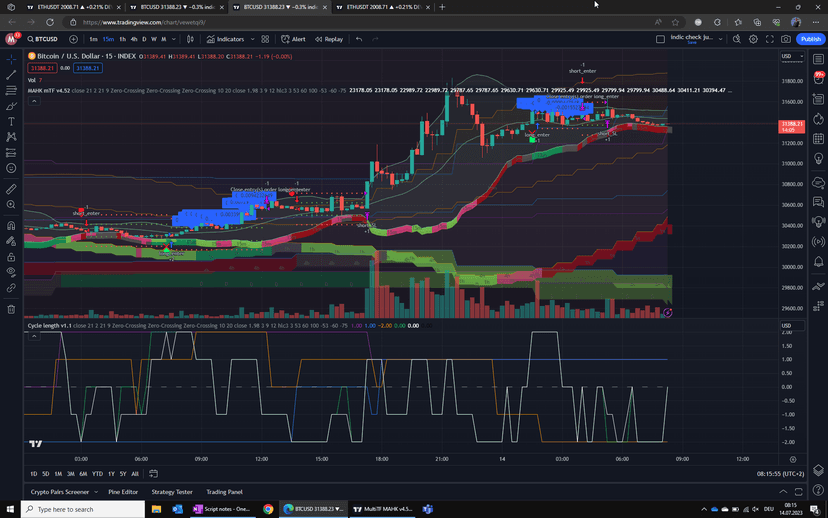Switch to the daily D timeframe

pyautogui.click(x=144, y=39)
